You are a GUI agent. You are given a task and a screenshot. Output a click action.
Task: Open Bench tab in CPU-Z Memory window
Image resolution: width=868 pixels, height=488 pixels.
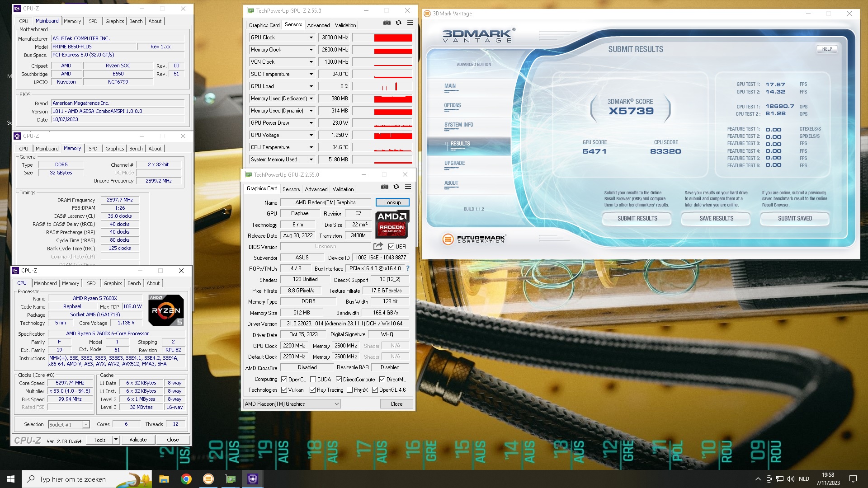136,149
